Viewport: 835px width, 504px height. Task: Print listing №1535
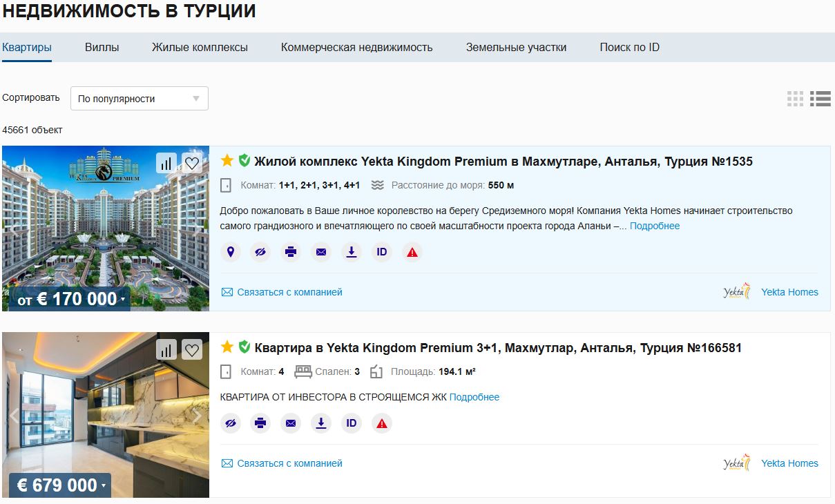tap(291, 252)
